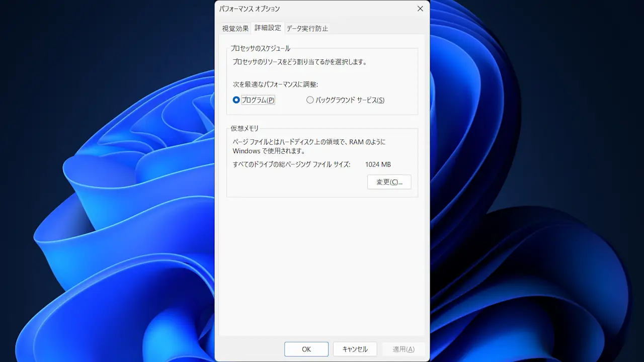Click the 次を最適なパフォーマンスに調整 label
The width and height of the screenshot is (644, 362).
[x=275, y=84]
